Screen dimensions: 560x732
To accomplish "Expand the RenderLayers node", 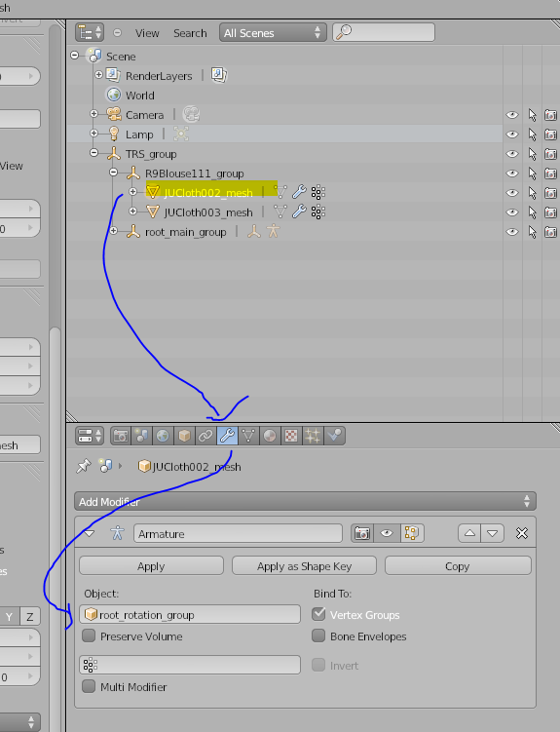I will [x=98, y=75].
